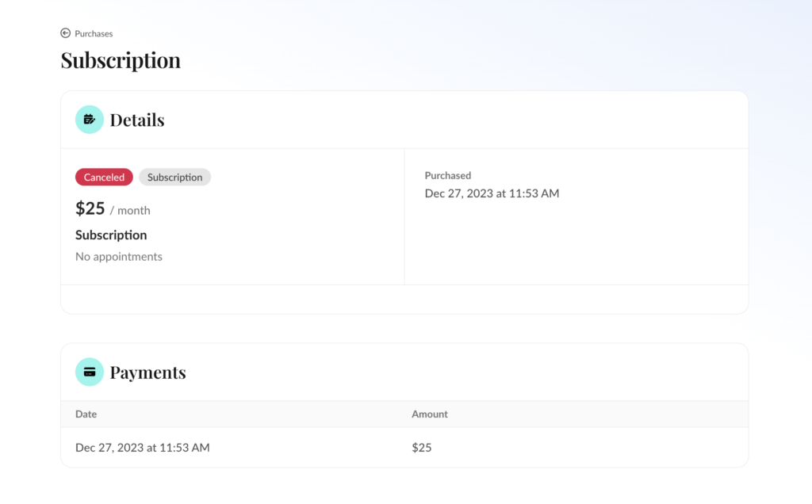Click the Purchased label
Viewport: 812px width, 504px height.
pos(447,175)
